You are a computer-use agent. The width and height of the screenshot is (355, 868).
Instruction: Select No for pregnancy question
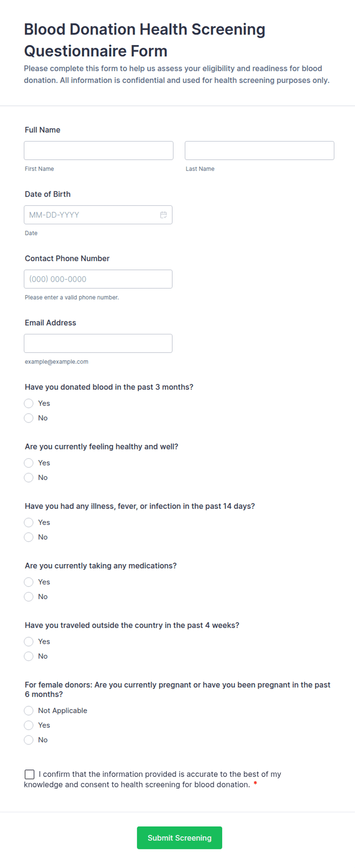(29, 740)
